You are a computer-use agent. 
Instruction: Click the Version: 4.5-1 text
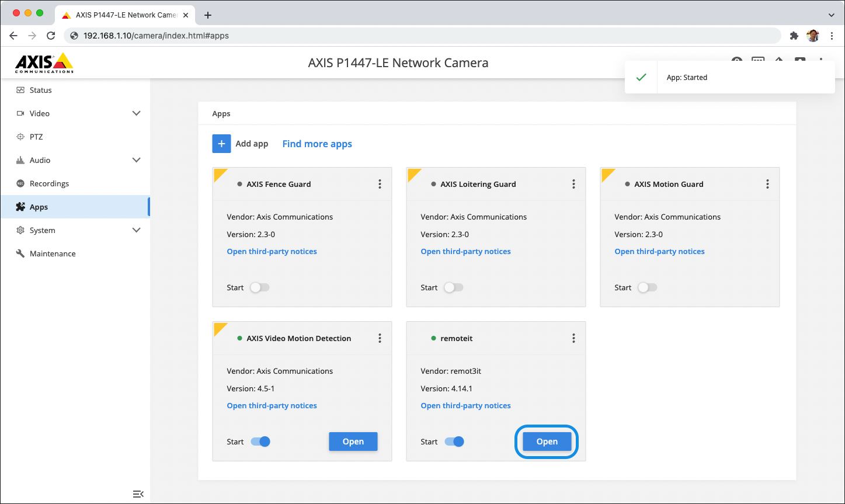click(251, 388)
